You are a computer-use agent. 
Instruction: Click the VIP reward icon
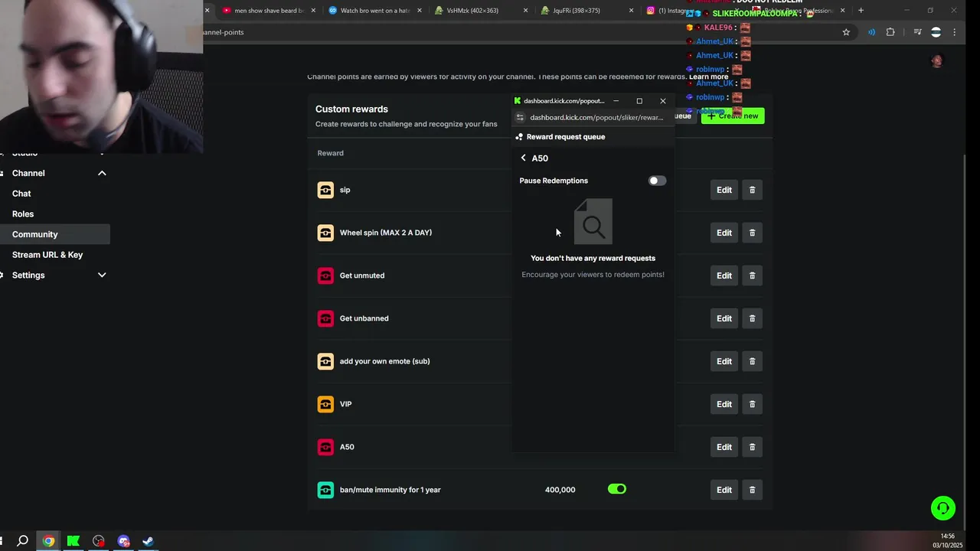tap(325, 404)
